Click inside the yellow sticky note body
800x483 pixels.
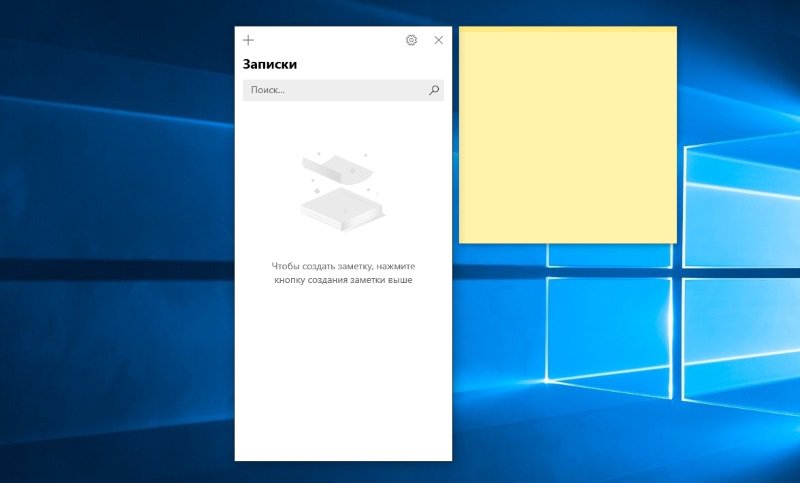tap(567, 140)
